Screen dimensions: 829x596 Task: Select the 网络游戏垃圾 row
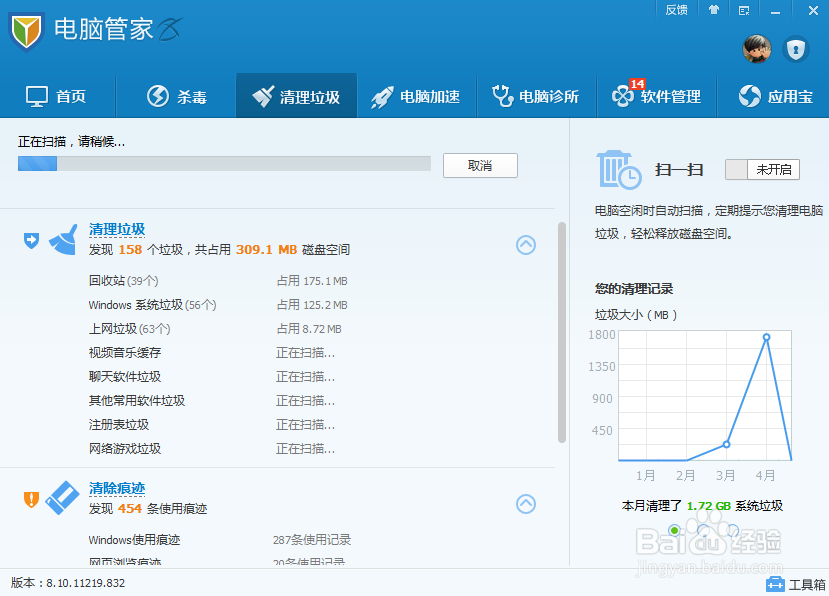point(211,448)
